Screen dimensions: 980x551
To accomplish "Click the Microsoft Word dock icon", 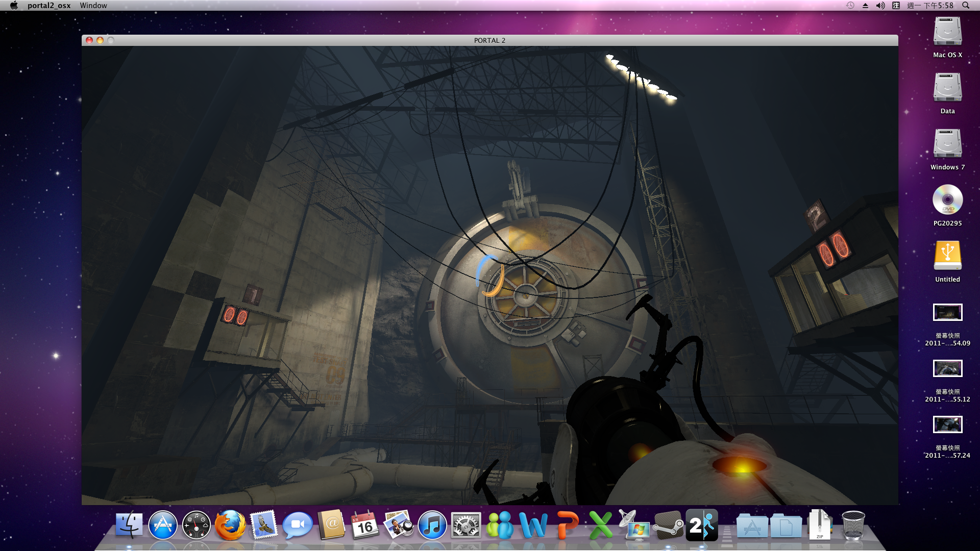I will [533, 525].
